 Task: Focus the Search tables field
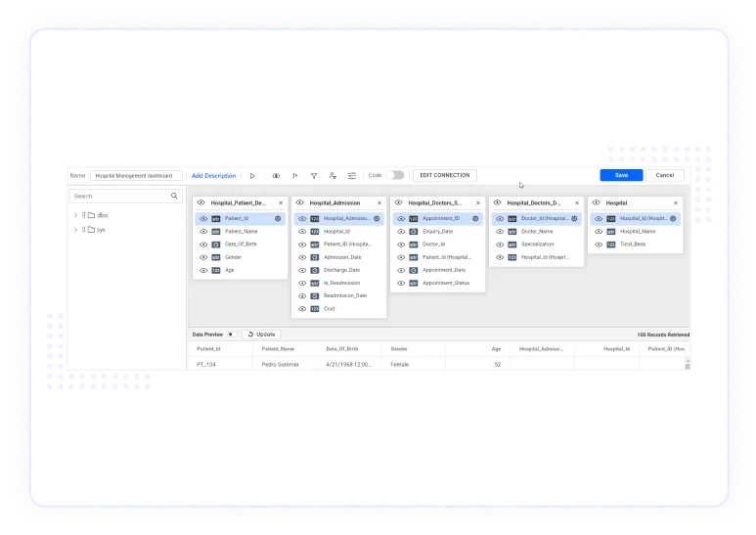click(x=126, y=197)
